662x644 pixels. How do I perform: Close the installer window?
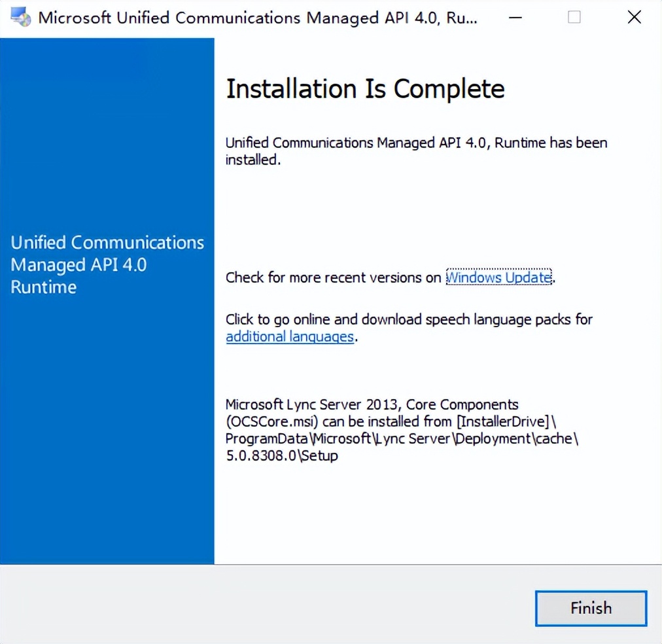(x=634, y=18)
